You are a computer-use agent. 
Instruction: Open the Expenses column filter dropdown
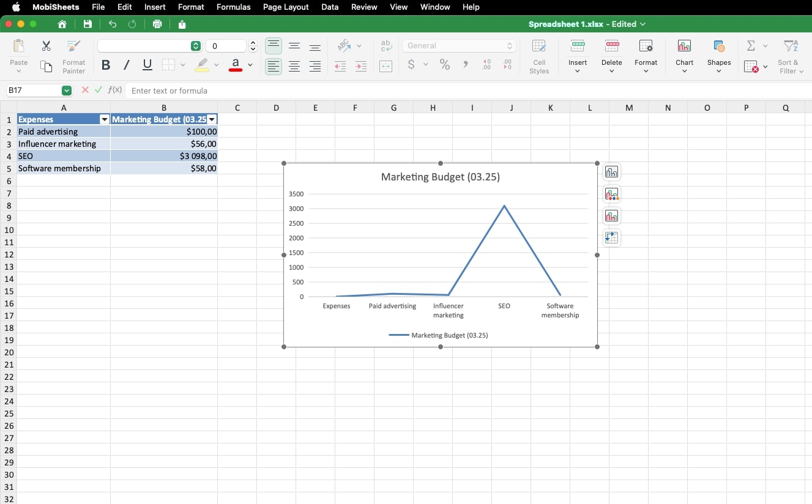(105, 120)
